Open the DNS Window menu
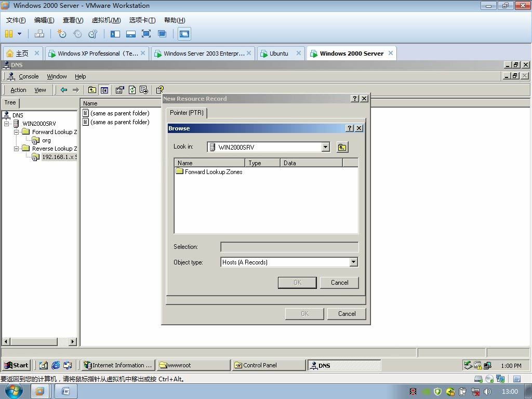The width and height of the screenshot is (532, 399). click(57, 76)
